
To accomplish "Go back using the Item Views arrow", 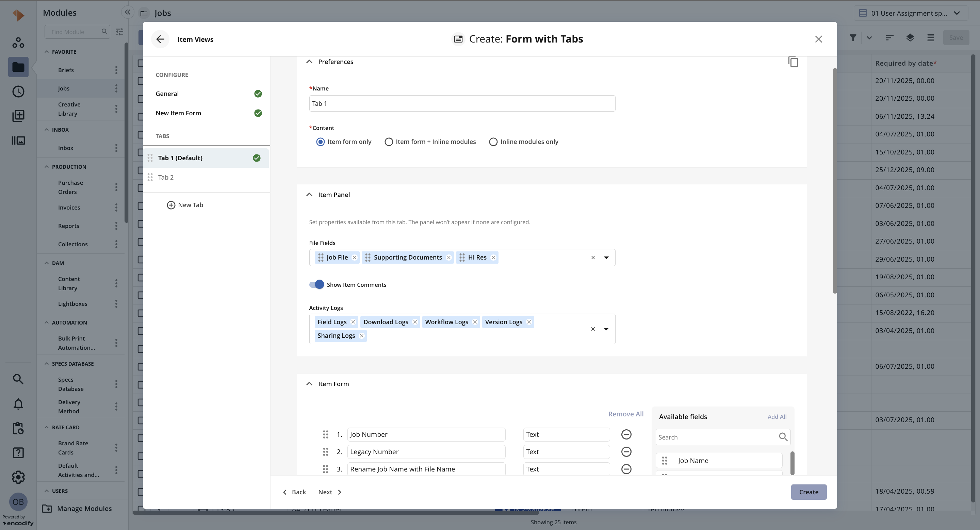I will pos(160,39).
